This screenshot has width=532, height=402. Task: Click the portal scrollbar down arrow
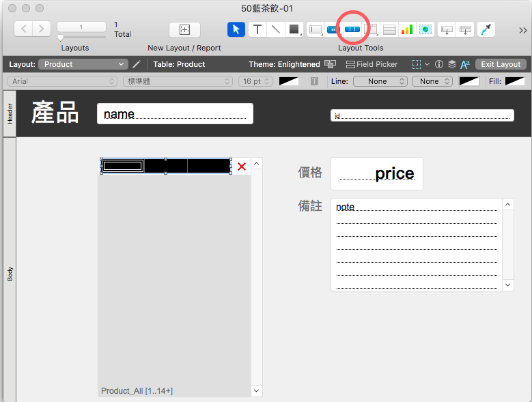coord(257,390)
